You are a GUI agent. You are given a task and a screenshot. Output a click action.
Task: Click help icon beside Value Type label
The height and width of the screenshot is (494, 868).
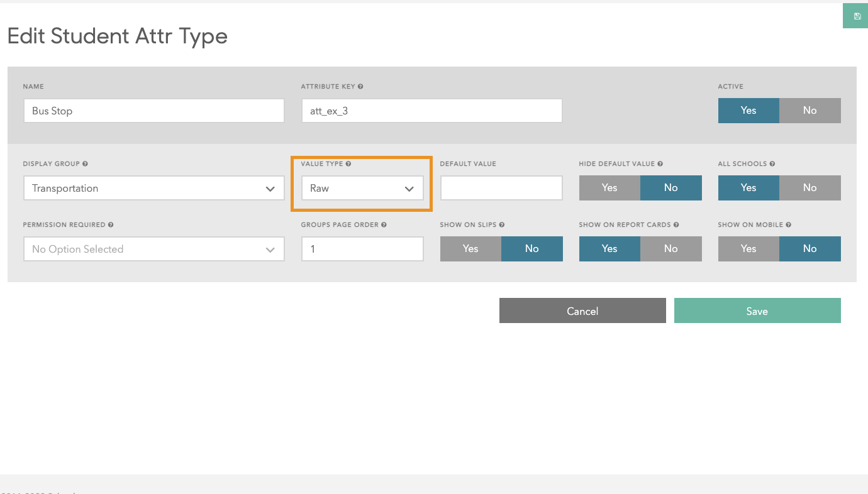348,164
